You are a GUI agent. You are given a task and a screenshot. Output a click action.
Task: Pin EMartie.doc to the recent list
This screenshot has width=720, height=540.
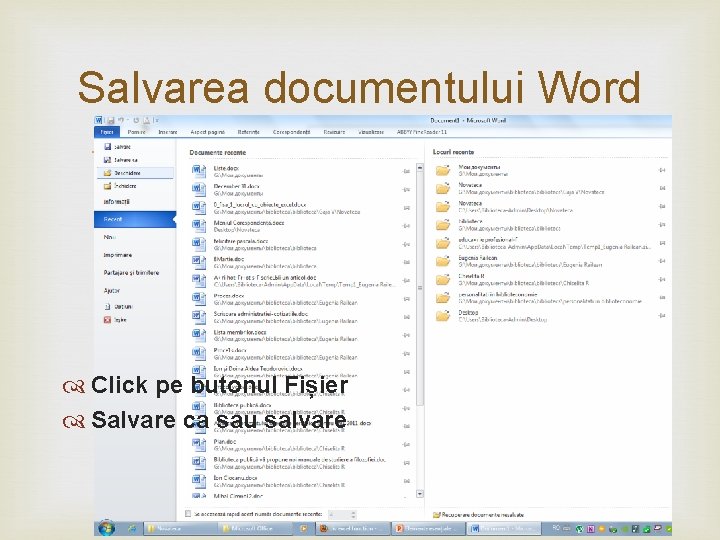pyautogui.click(x=406, y=262)
